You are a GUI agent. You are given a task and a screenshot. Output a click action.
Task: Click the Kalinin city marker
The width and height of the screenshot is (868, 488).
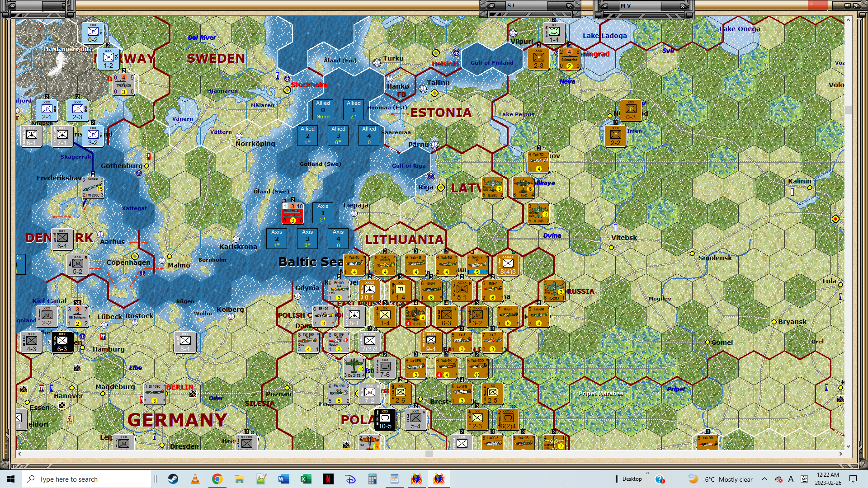click(x=810, y=188)
